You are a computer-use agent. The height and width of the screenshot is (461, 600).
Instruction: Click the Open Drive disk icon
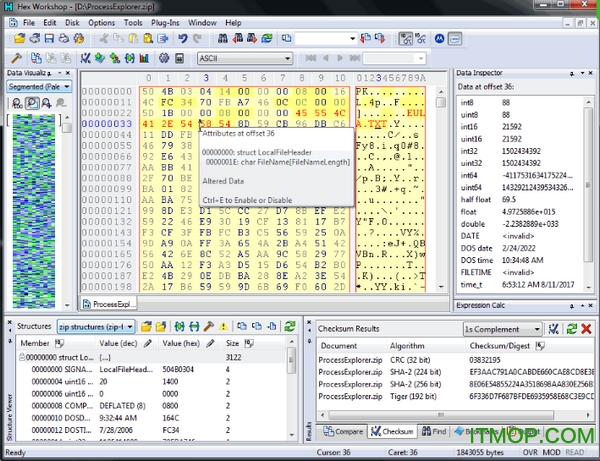35,38
